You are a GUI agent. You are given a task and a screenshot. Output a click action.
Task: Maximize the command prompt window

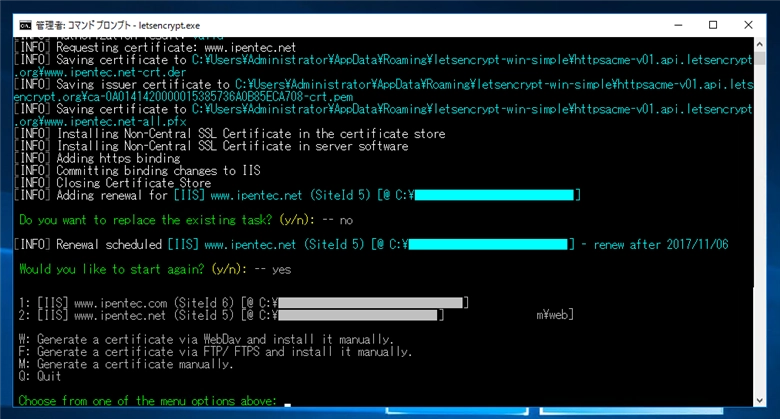point(713,25)
